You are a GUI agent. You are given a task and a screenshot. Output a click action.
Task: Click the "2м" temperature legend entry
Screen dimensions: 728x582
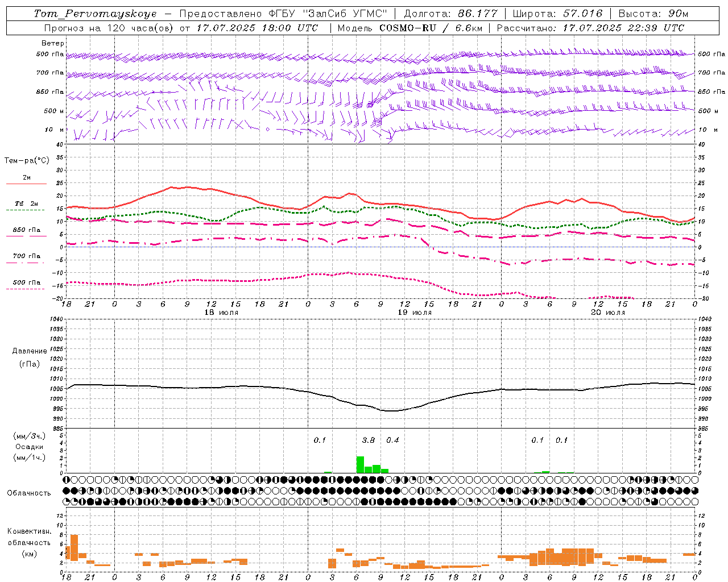click(x=27, y=177)
